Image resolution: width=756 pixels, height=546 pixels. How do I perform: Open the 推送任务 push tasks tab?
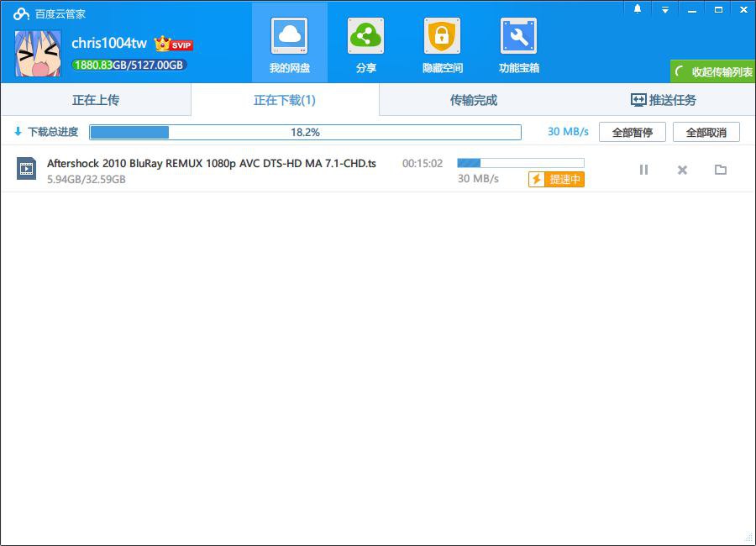tap(663, 100)
